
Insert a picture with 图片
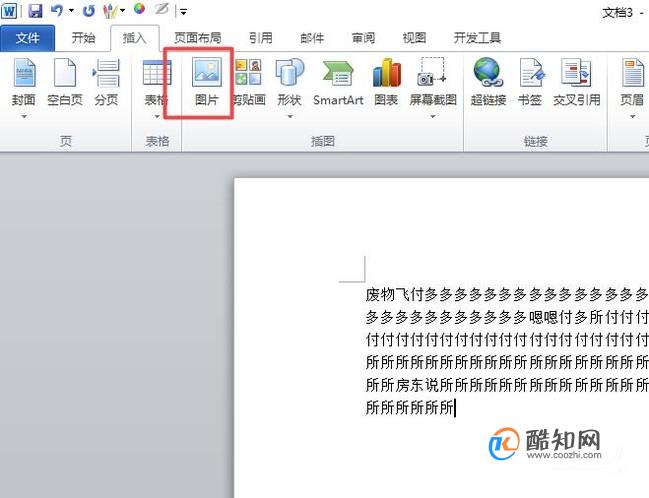click(x=207, y=82)
